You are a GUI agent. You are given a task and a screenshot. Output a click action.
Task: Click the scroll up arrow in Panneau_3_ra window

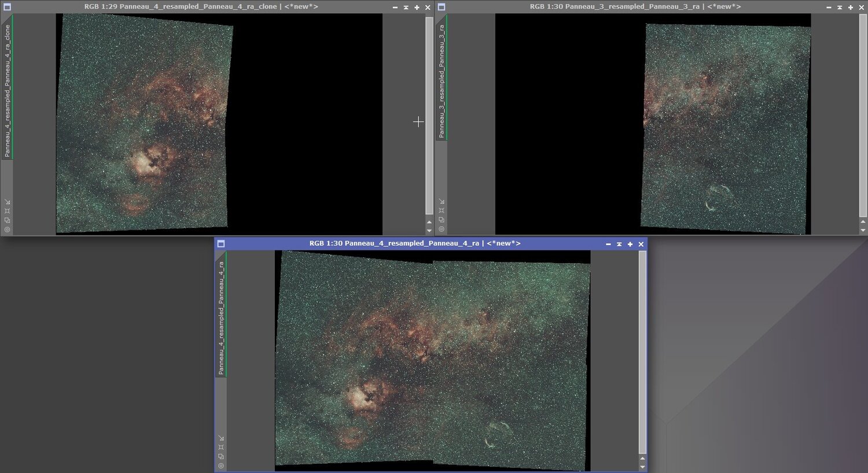click(863, 222)
